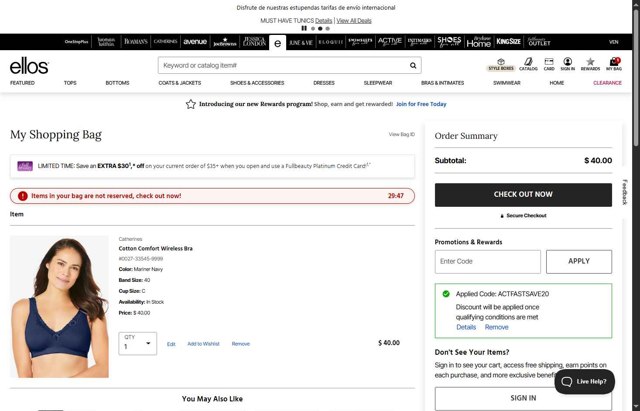Click the APPLY promo button
Screen dimensions: 640x411
point(579,262)
